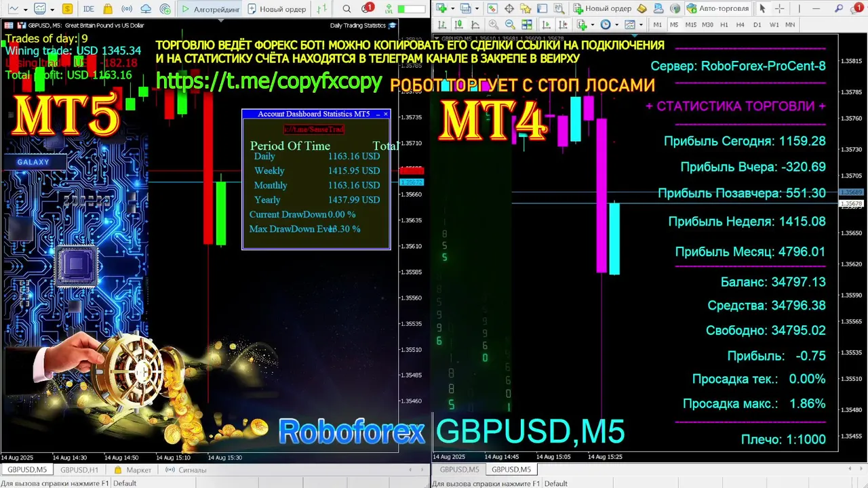Open the MT5 chart type dropdown arrow
The width and height of the screenshot is (868, 488).
click(26, 9)
